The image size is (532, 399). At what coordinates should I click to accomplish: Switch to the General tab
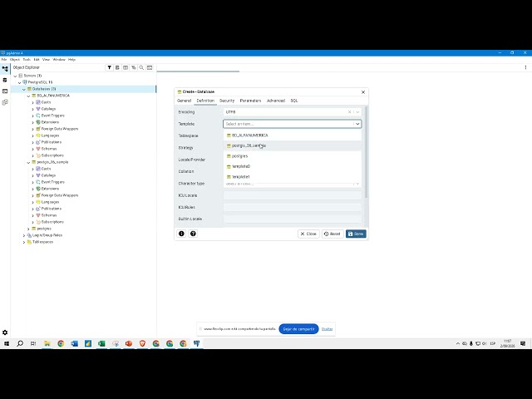pyautogui.click(x=185, y=101)
